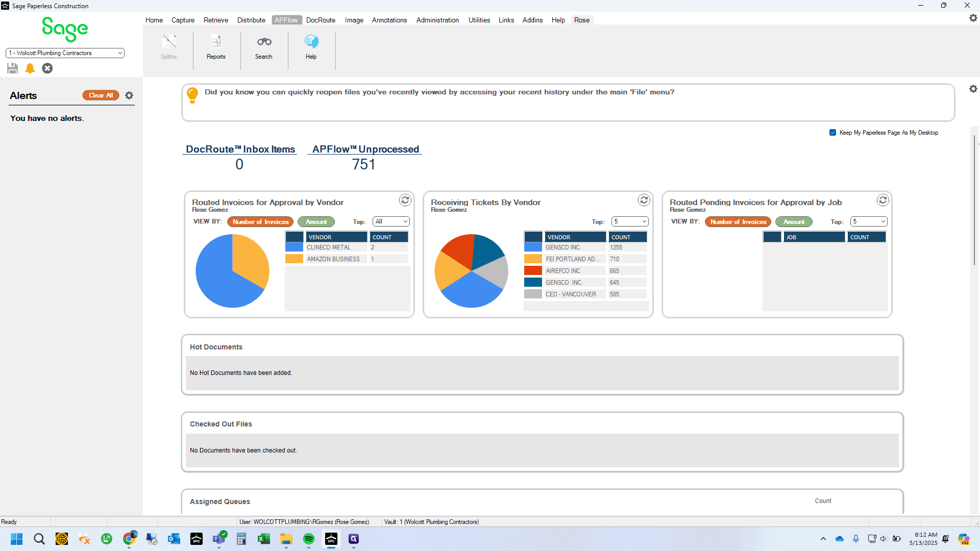This screenshot has width=980, height=551.
Task: Open the settings gear at top-right of menu bar
Action: pos(973,18)
